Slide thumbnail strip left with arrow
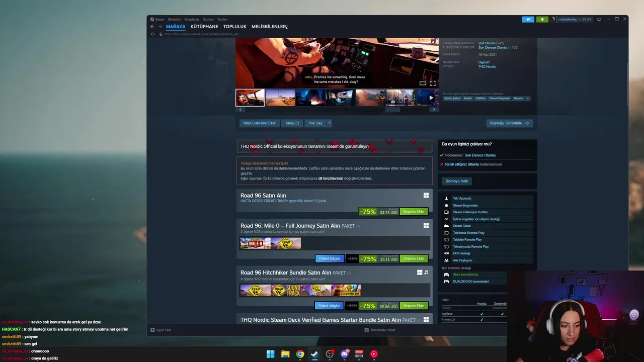 pos(240,110)
